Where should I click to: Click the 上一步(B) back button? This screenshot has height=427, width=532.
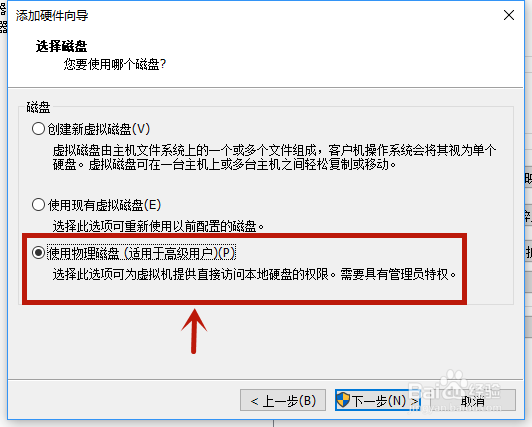coord(283,401)
